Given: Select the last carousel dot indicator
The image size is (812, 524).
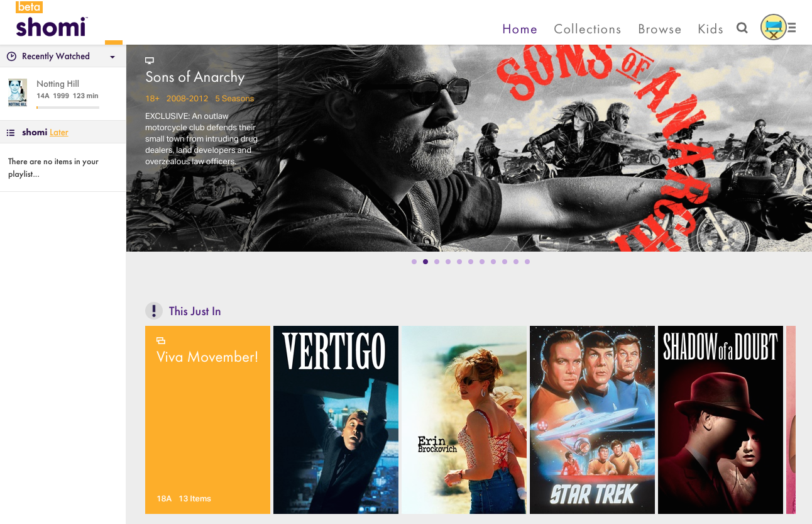Looking at the screenshot, I should coord(527,262).
